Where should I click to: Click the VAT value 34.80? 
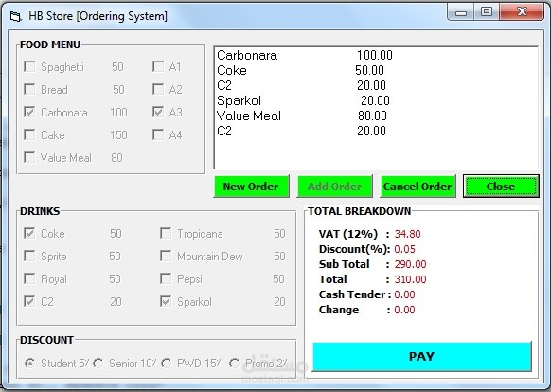[x=408, y=234]
